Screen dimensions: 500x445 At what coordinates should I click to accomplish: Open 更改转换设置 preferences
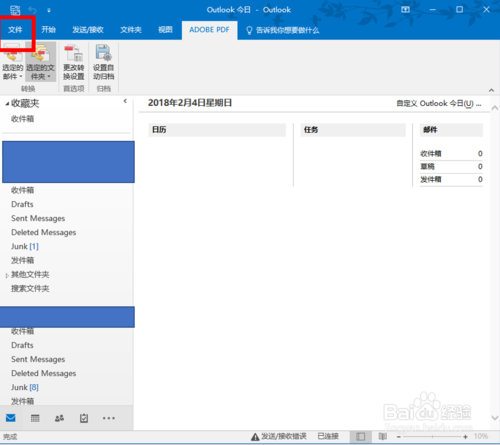[74, 62]
